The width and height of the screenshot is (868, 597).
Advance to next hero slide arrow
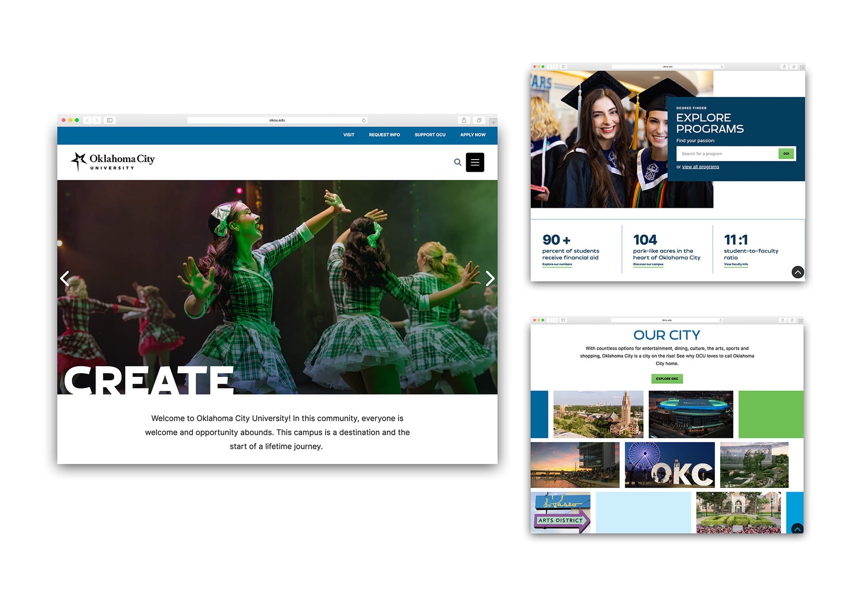pos(490,278)
